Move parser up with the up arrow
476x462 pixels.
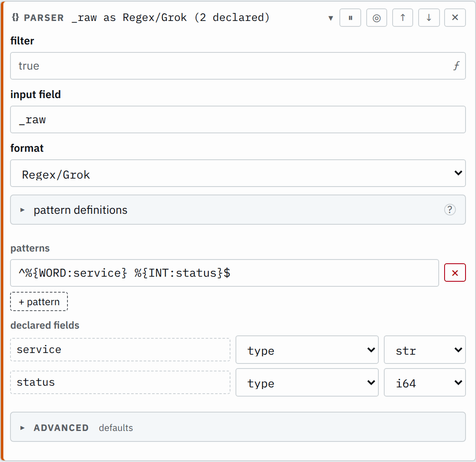[x=403, y=18]
